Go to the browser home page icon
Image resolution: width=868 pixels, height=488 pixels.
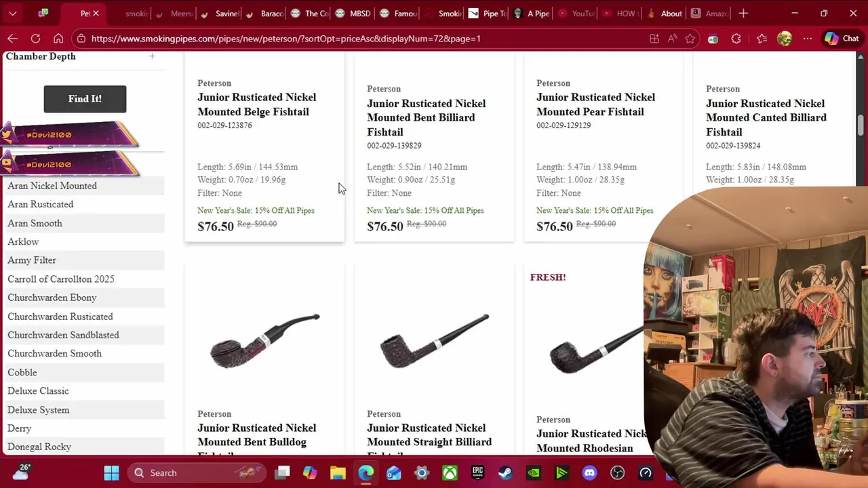point(58,39)
